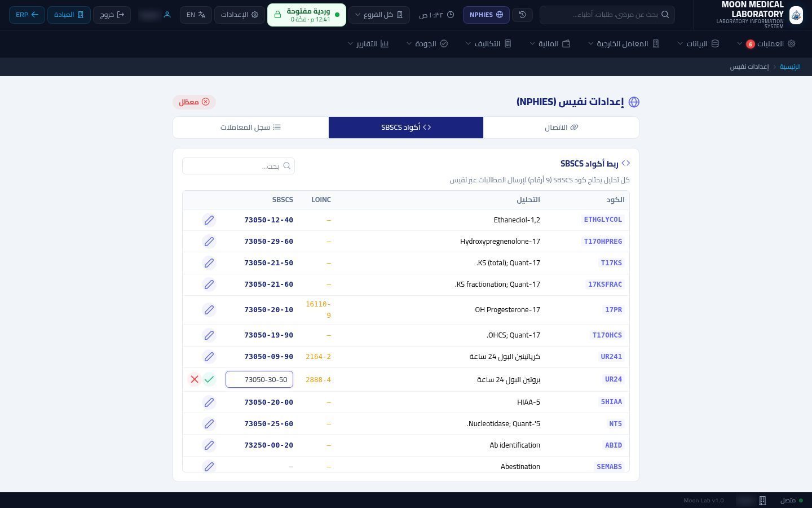Expand the المالية menu

(550, 43)
